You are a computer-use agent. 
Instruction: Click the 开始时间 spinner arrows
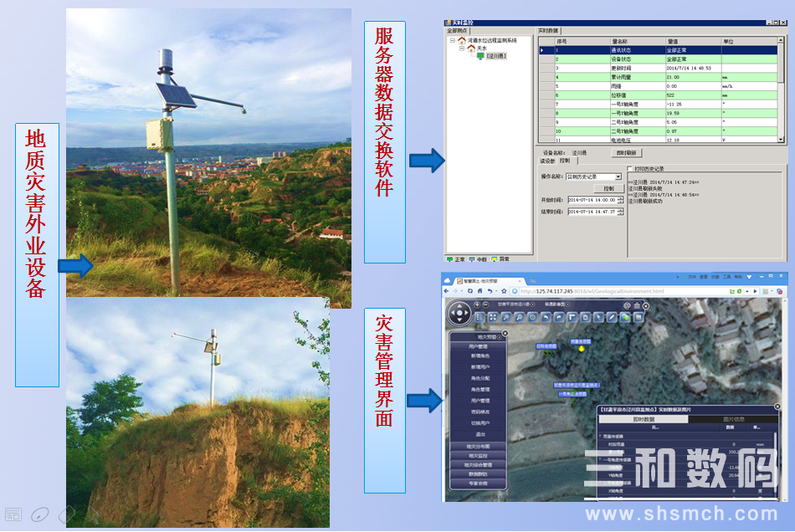[x=620, y=200]
